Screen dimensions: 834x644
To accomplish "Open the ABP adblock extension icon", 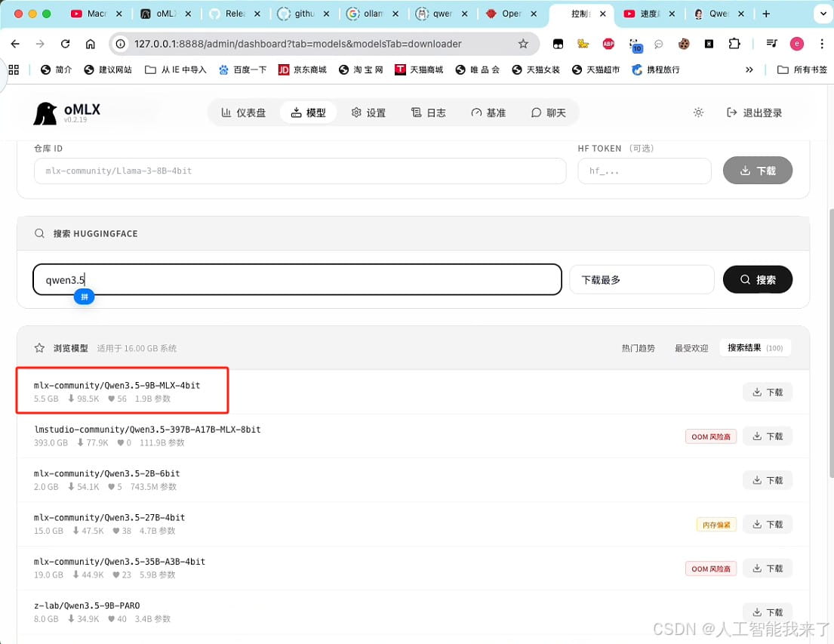I will coord(608,45).
